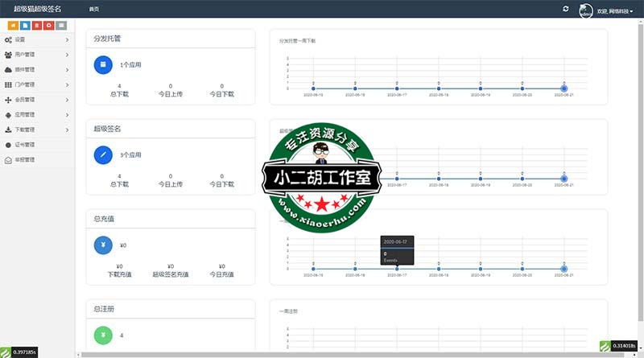Click the 2020-06-21 point on 分发托管 chart

(x=565, y=88)
